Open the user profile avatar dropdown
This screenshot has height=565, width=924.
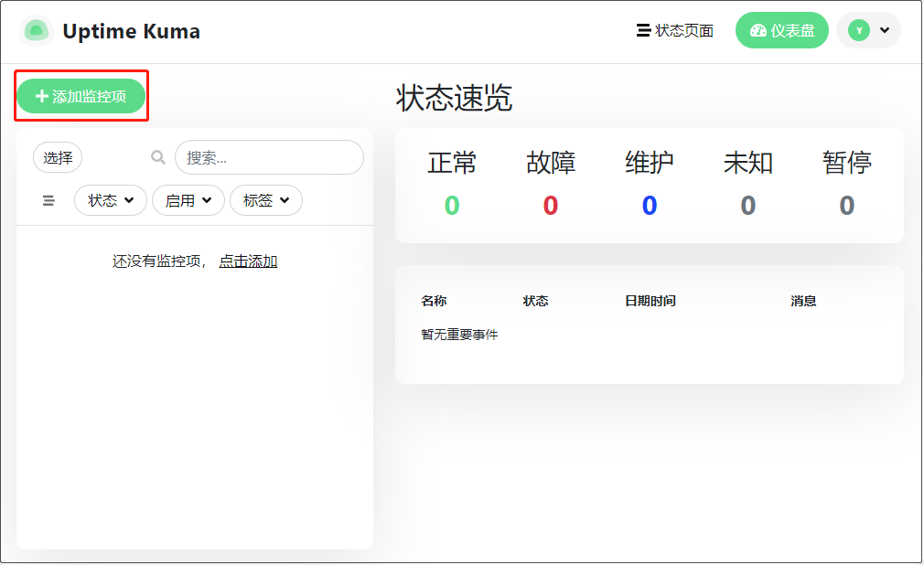868,30
